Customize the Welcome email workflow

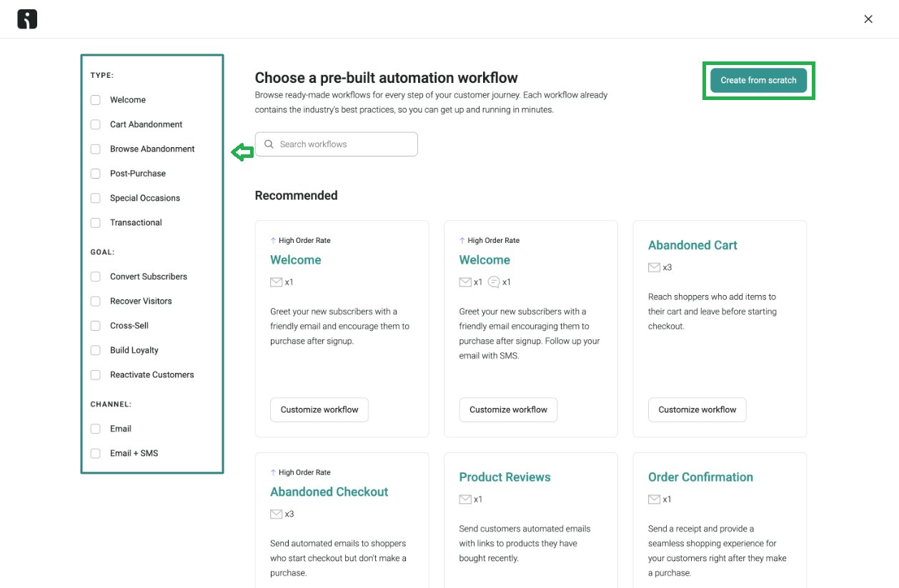tap(319, 409)
